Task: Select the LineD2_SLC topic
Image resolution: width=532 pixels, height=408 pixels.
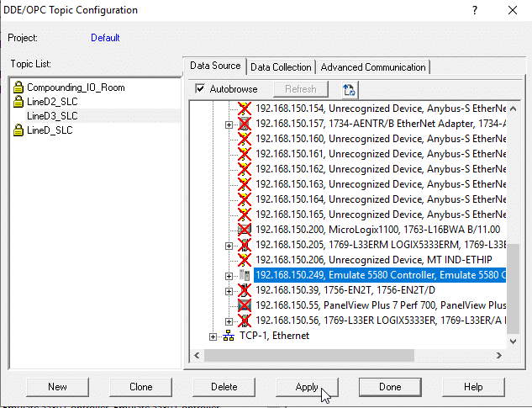Action: (x=52, y=102)
